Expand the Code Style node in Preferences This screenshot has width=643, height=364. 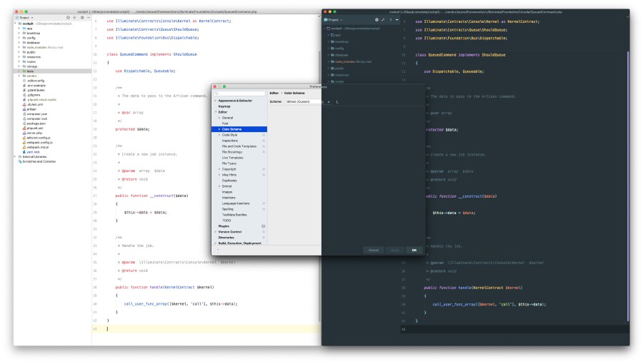[x=219, y=135]
